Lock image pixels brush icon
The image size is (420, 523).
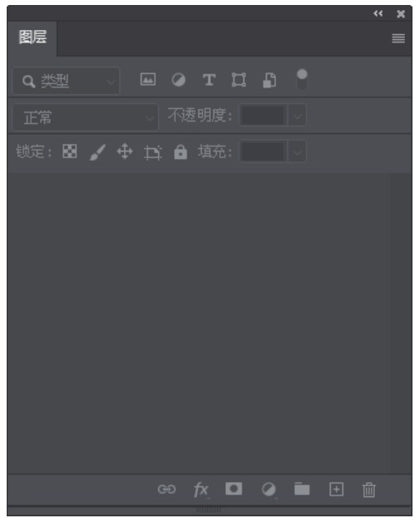[97, 152]
